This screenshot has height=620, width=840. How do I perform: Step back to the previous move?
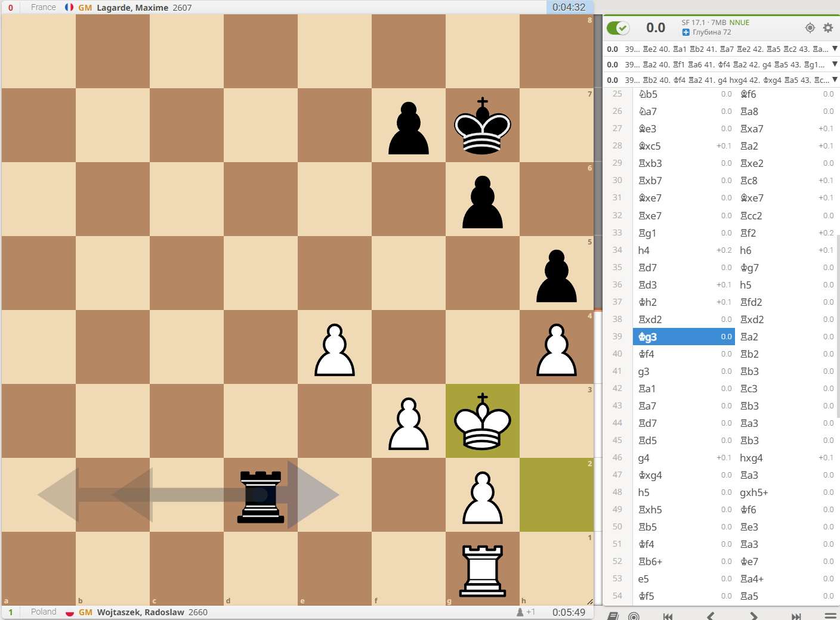[x=711, y=616]
